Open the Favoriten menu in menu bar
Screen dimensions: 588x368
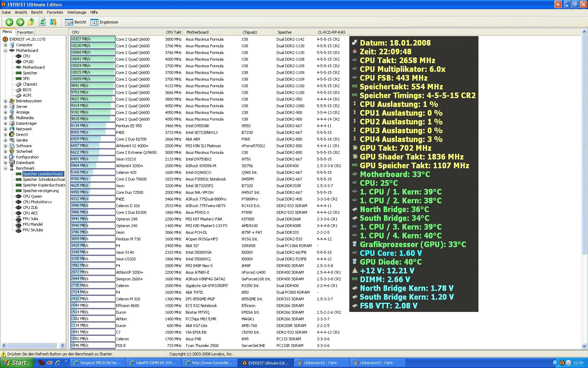(55, 12)
